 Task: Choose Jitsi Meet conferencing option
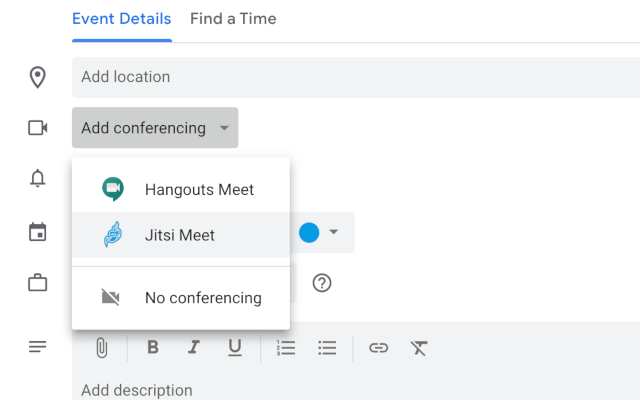(181, 235)
